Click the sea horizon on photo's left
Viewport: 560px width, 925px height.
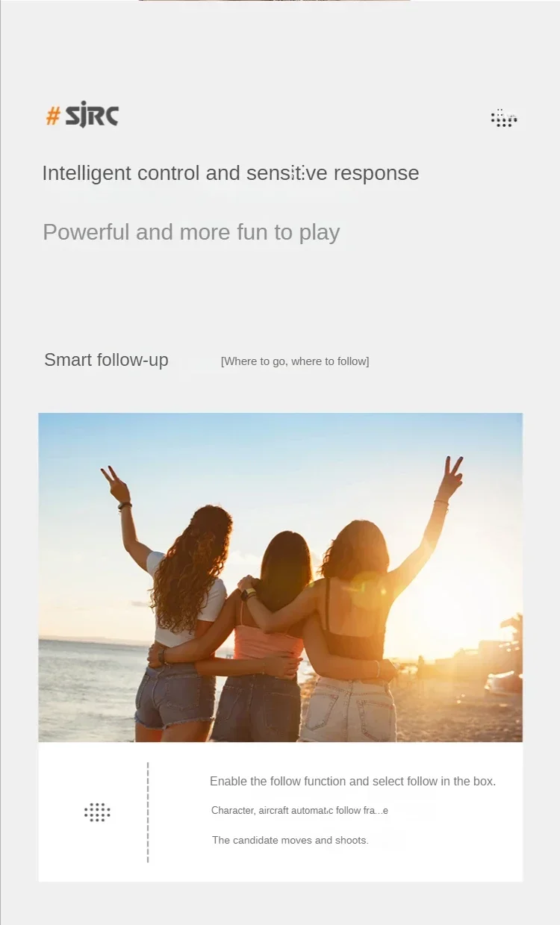coord(86,641)
